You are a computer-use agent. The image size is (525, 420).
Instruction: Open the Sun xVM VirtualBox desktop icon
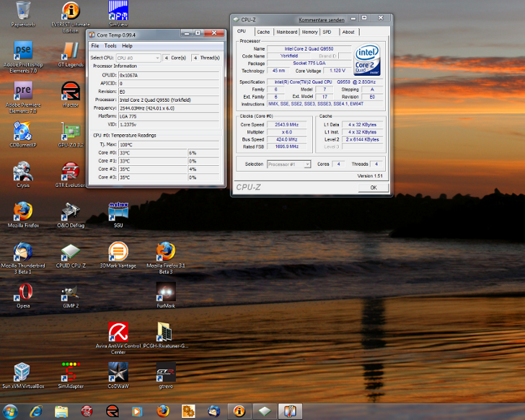coord(23,372)
